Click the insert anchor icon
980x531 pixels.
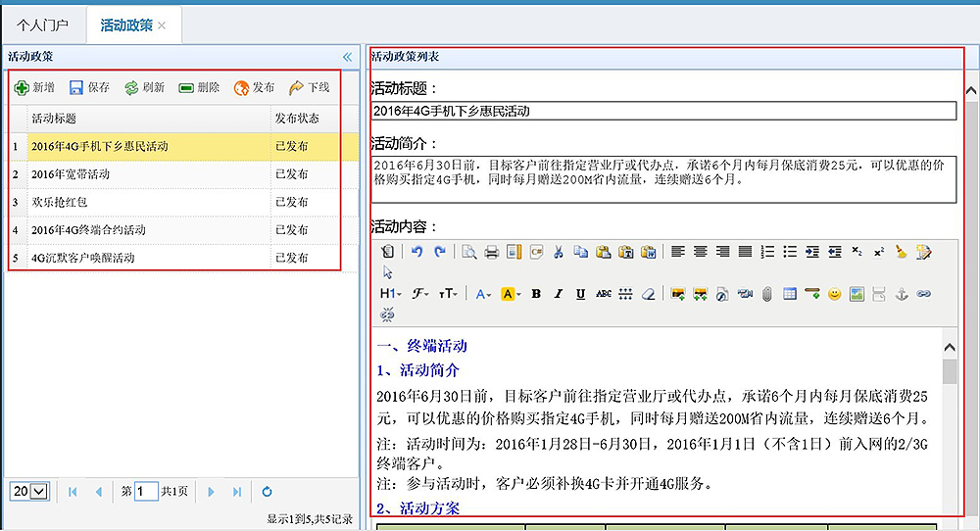point(902,294)
